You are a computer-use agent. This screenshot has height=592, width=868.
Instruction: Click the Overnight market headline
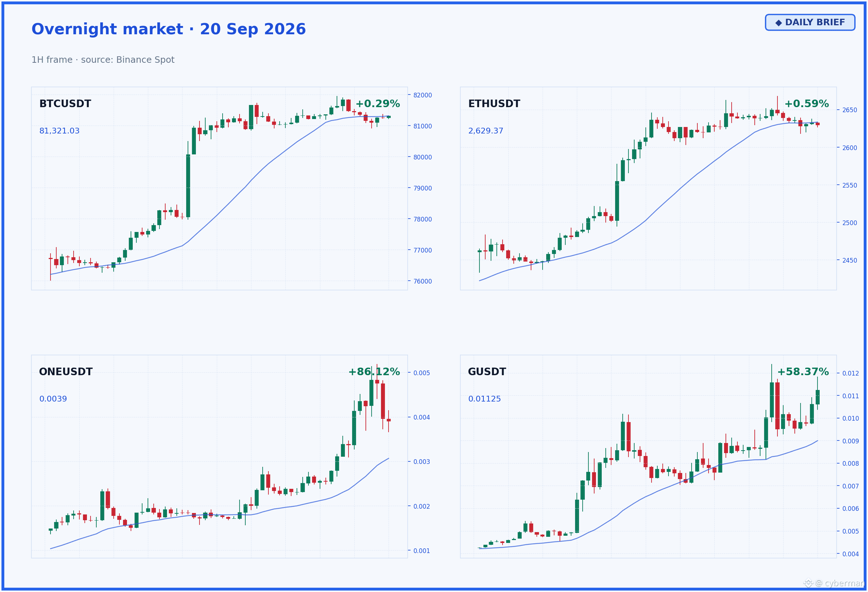(x=168, y=29)
